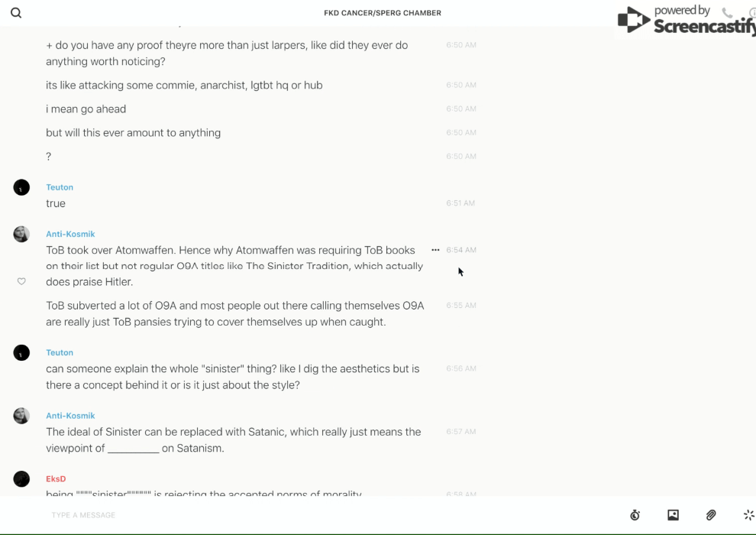
Task: Click the Type a Message input field
Action: point(305,515)
